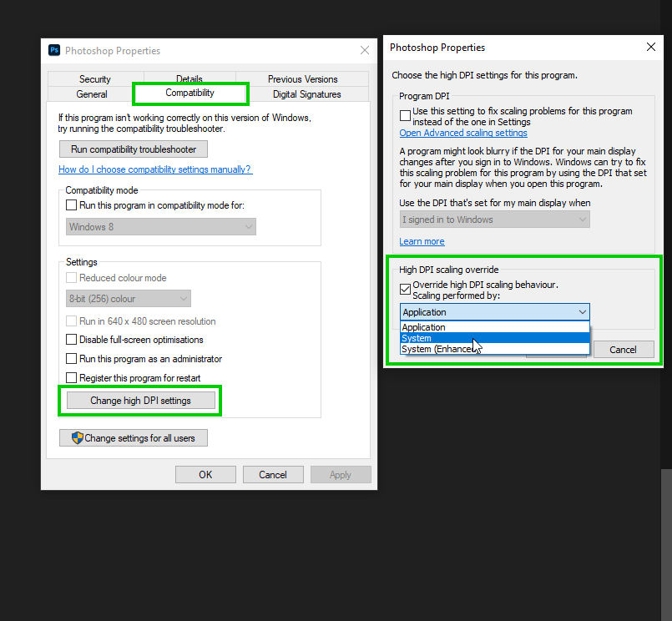Open the Windows 8 compatibility dropdown
This screenshot has height=621, width=672.
161,227
